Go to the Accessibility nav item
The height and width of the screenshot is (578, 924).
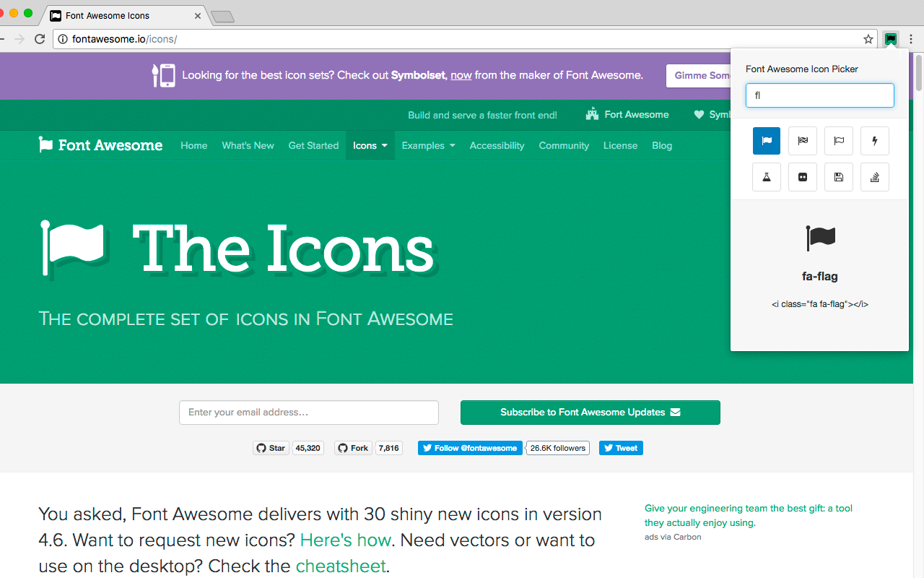click(x=497, y=145)
